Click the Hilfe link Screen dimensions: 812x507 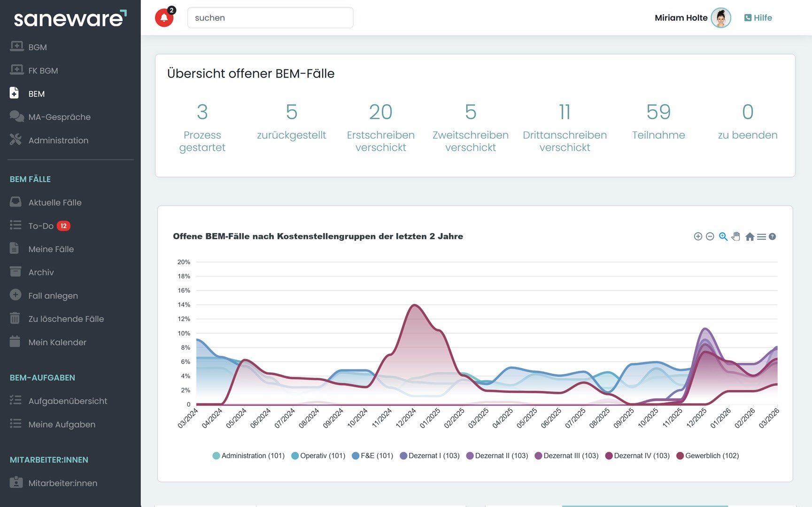(x=758, y=18)
